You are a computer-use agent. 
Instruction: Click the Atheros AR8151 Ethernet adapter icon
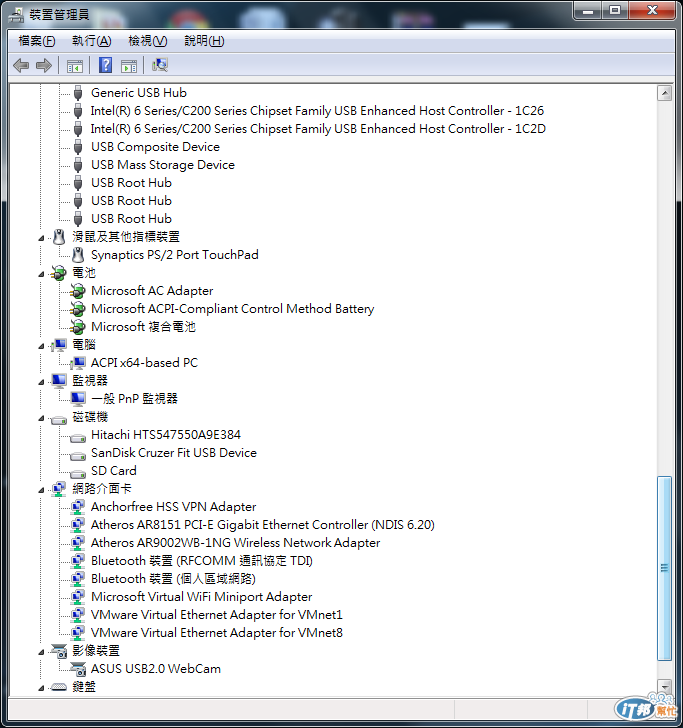pos(78,525)
